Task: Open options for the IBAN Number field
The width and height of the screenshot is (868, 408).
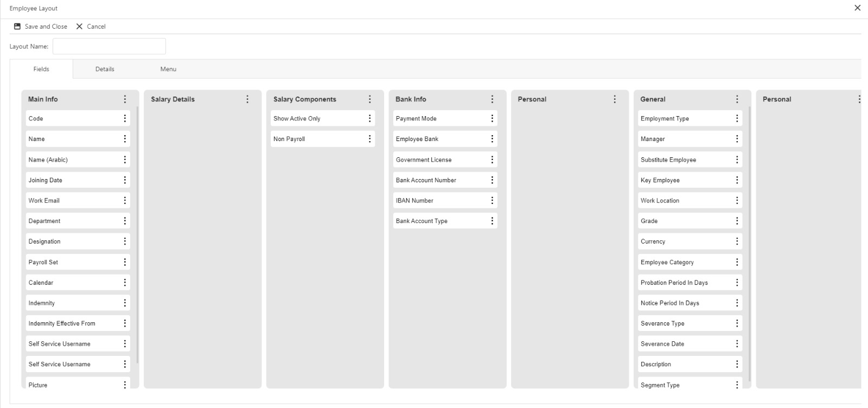Action: pos(492,201)
